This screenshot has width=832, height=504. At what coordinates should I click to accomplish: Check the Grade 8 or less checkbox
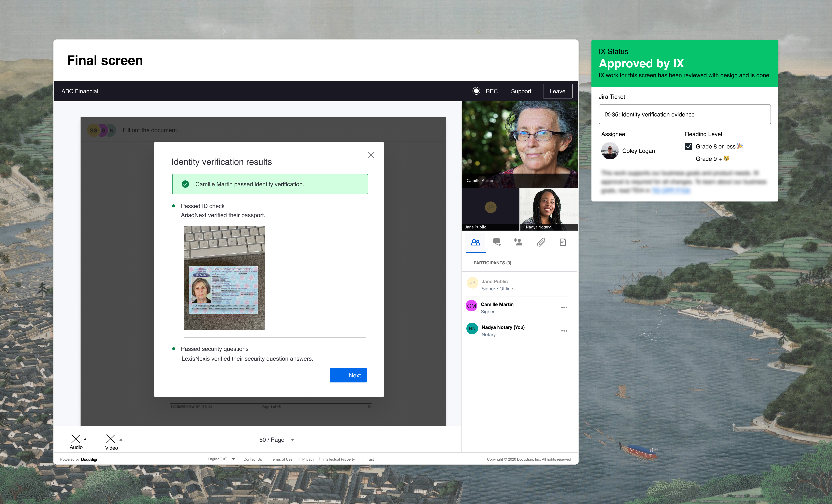click(688, 146)
